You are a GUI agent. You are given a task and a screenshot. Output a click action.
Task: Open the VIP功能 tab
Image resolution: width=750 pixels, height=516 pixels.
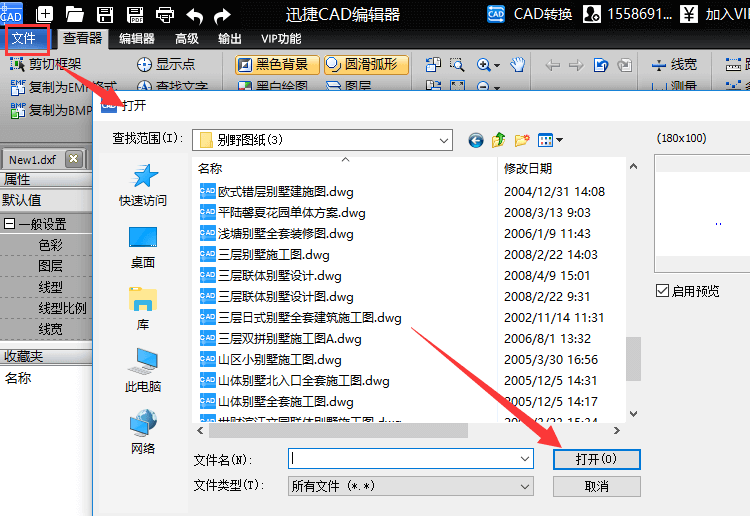[281, 39]
